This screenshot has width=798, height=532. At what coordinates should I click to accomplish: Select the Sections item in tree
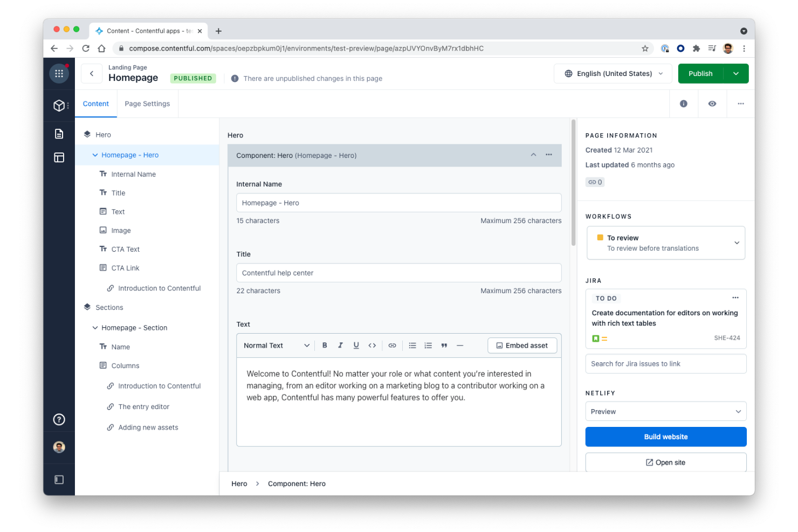(109, 307)
